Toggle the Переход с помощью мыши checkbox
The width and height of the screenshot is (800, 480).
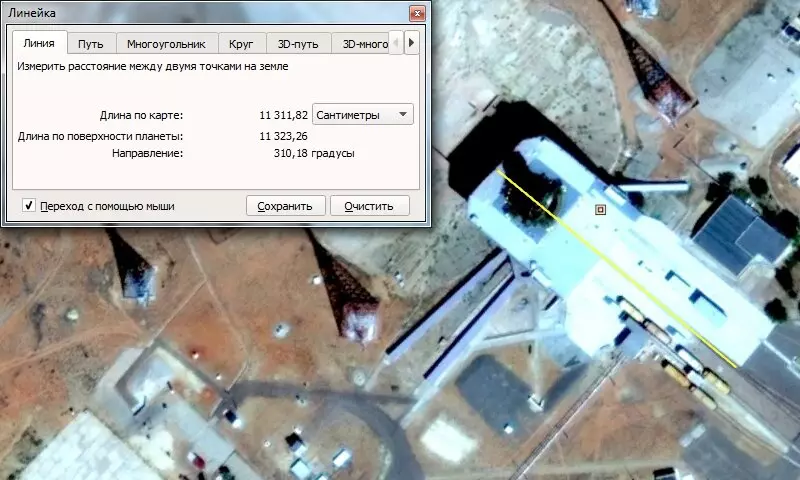coord(29,206)
